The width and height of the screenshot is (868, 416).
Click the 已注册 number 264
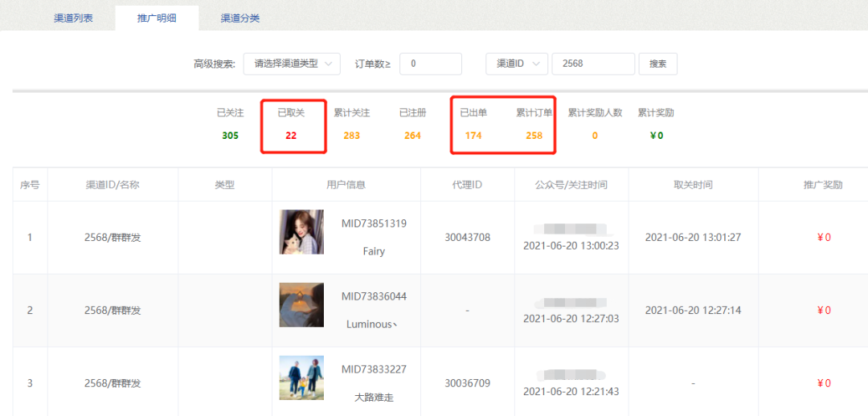point(412,136)
